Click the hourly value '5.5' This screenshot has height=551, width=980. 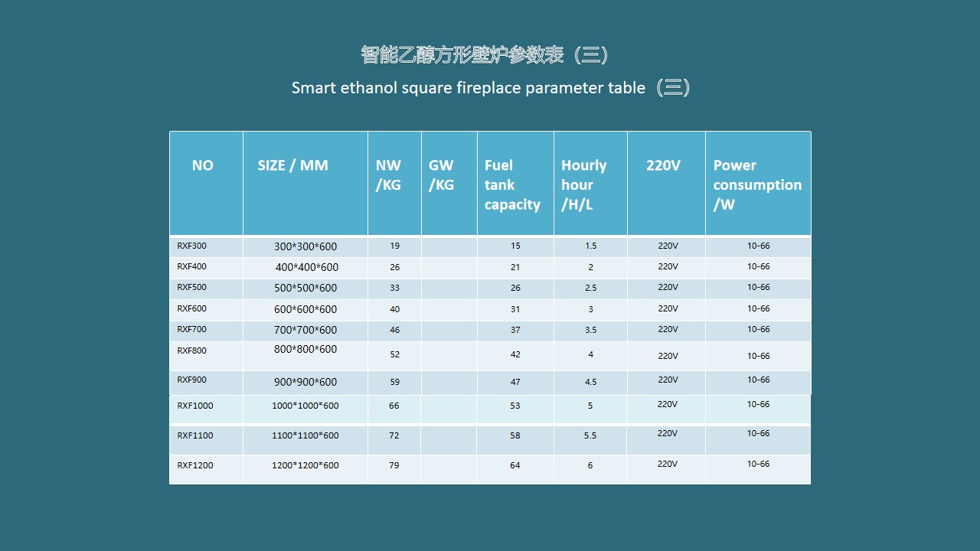click(x=590, y=435)
